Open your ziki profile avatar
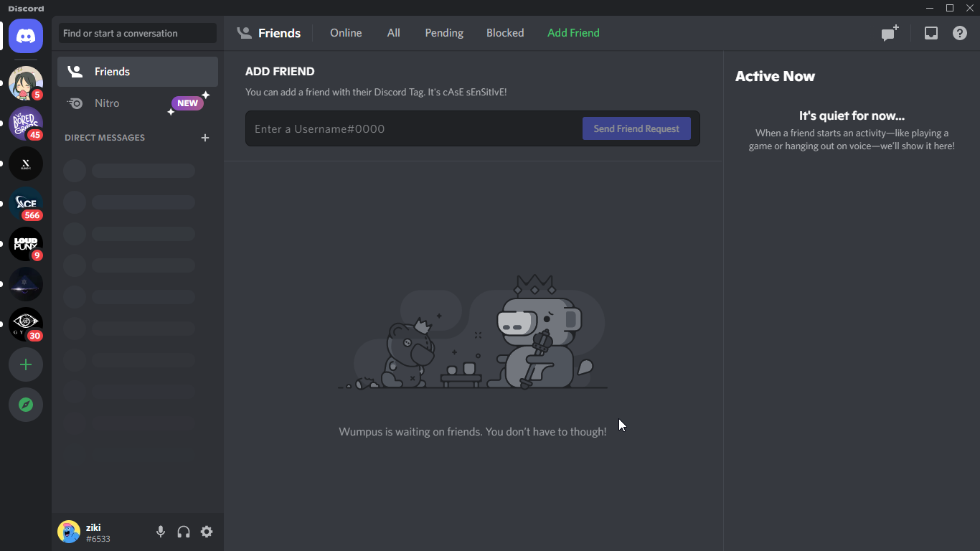 [x=69, y=532]
